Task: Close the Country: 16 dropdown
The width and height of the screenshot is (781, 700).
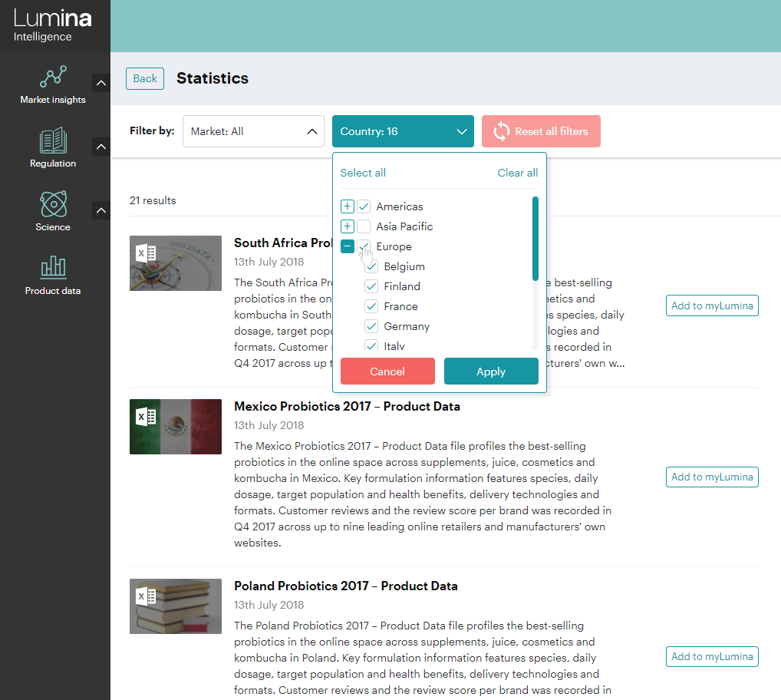Action: point(403,131)
